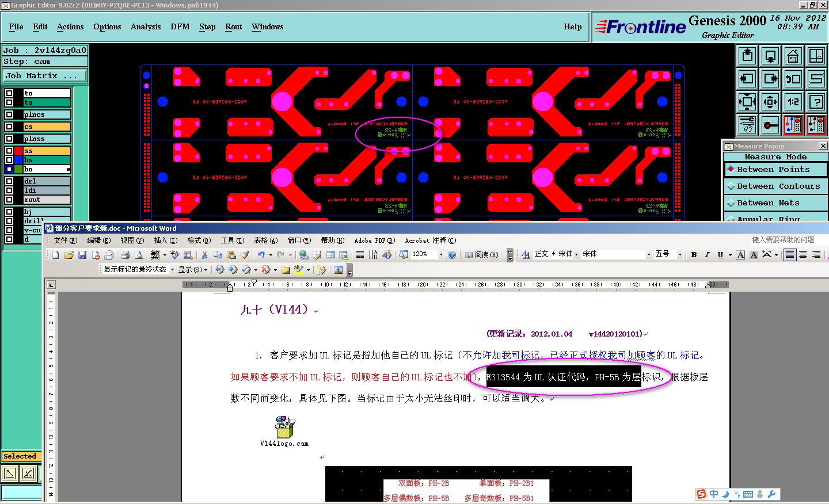The height and width of the screenshot is (504, 829).
Task: Click the 阅读(R) reading button in Word
Action: [x=482, y=255]
